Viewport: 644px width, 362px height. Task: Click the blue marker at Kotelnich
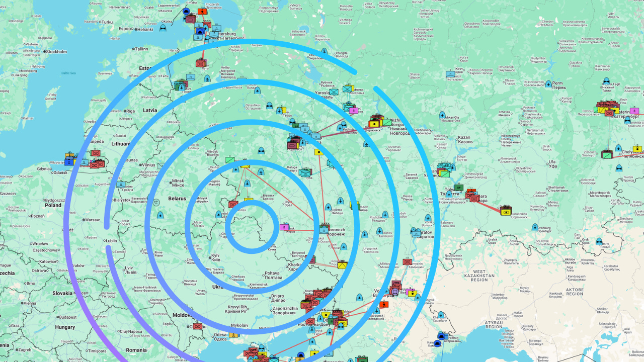(x=450, y=74)
